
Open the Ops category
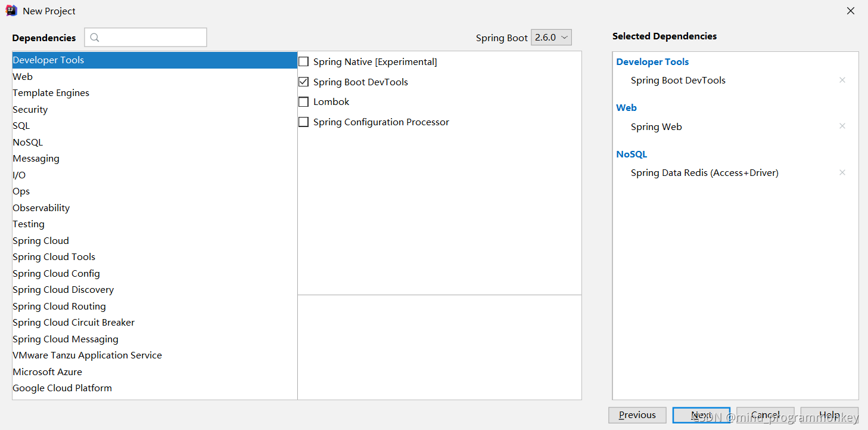155,191
